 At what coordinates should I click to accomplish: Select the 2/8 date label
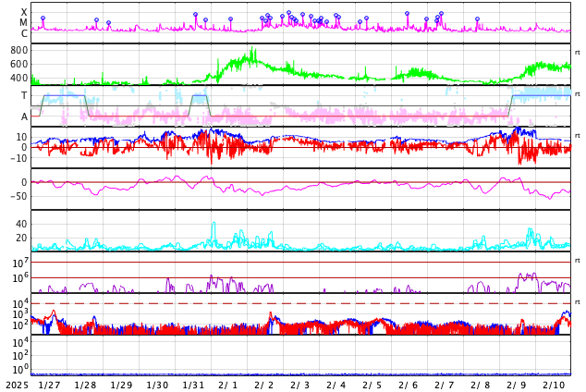[481, 386]
